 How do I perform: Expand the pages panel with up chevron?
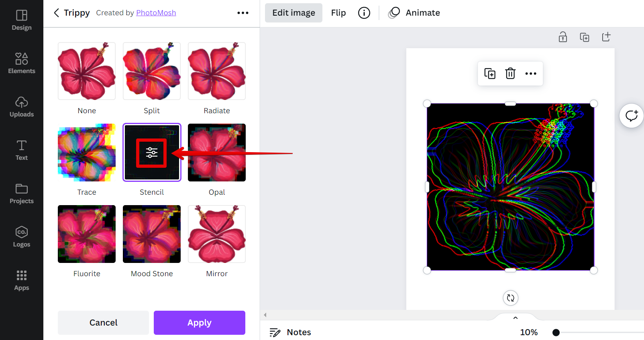516,318
